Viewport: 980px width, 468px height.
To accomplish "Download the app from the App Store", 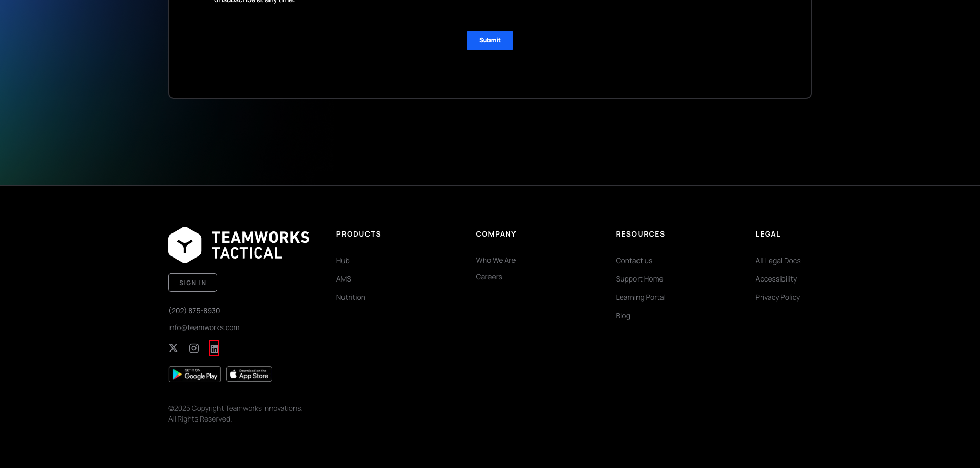I will (x=249, y=373).
